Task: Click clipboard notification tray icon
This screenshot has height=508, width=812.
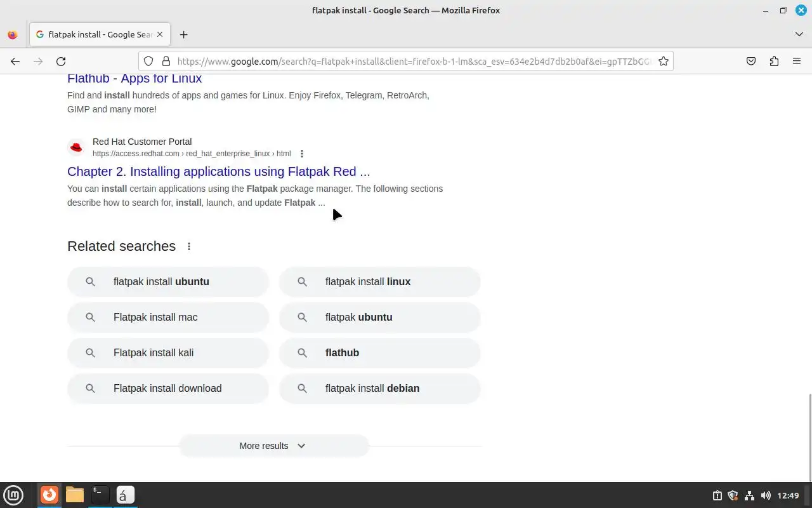Action: 717,495
